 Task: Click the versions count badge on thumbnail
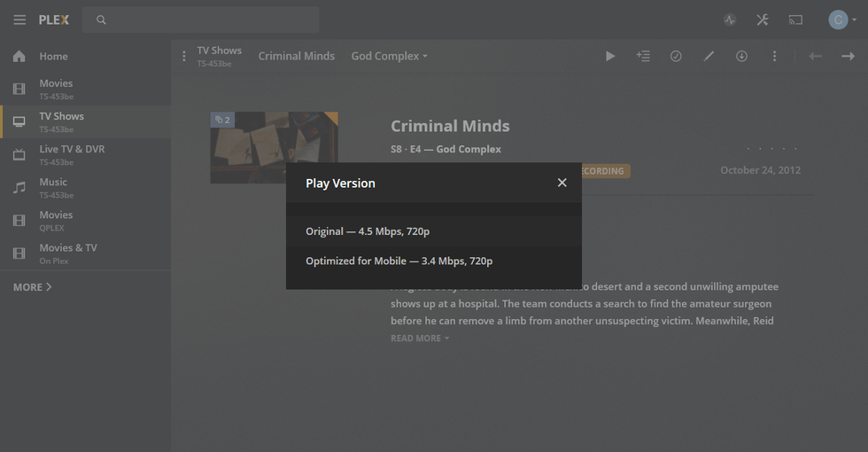tap(222, 120)
